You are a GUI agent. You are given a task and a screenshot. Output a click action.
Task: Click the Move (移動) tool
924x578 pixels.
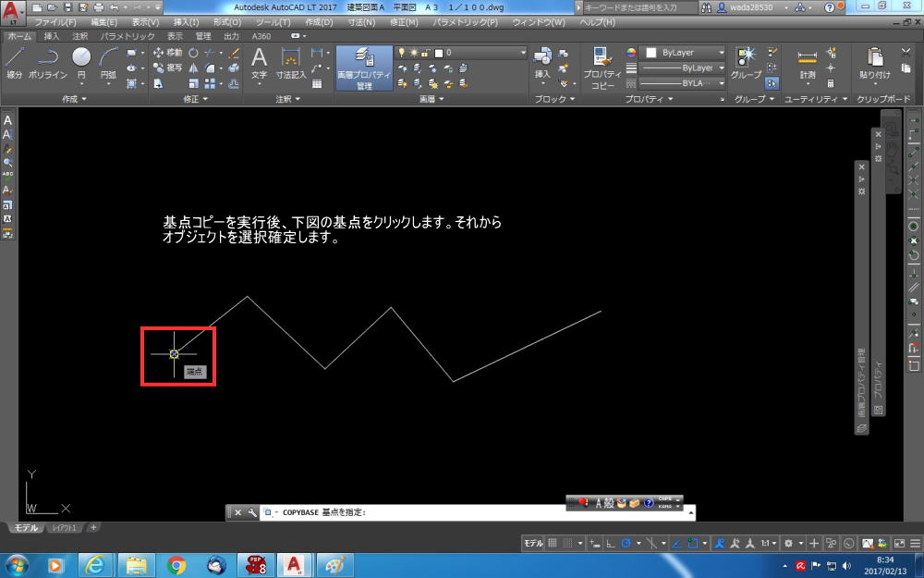[x=168, y=53]
